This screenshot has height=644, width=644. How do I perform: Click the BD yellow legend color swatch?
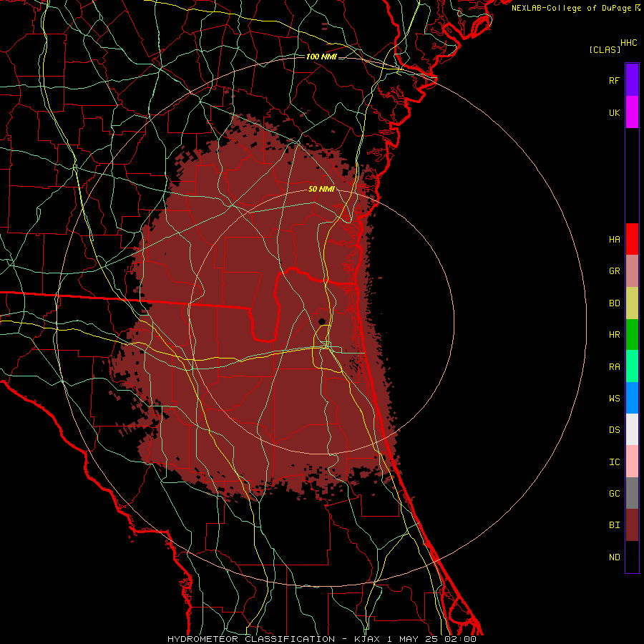[632, 303]
